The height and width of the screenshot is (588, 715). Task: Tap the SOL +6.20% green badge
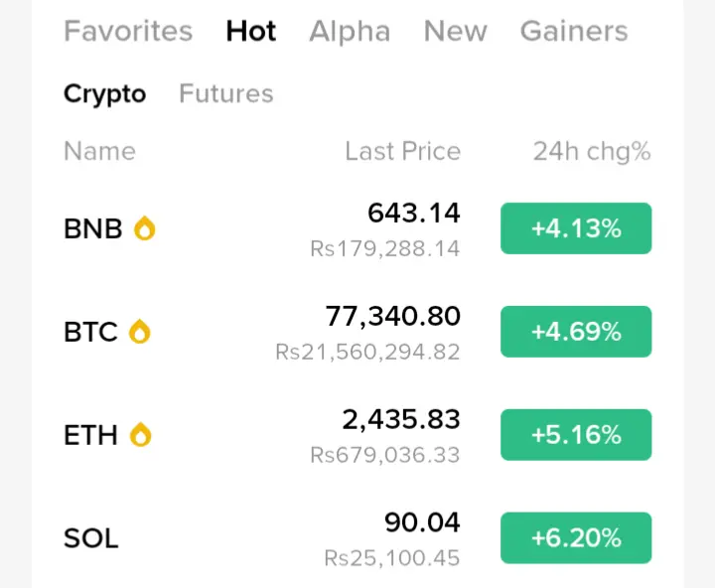[576, 538]
